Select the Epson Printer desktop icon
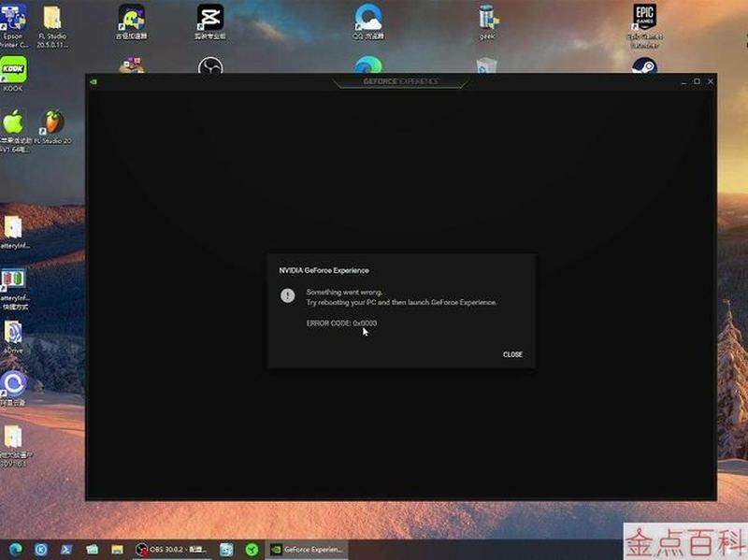Viewport: 748px width, 560px height. (13, 24)
